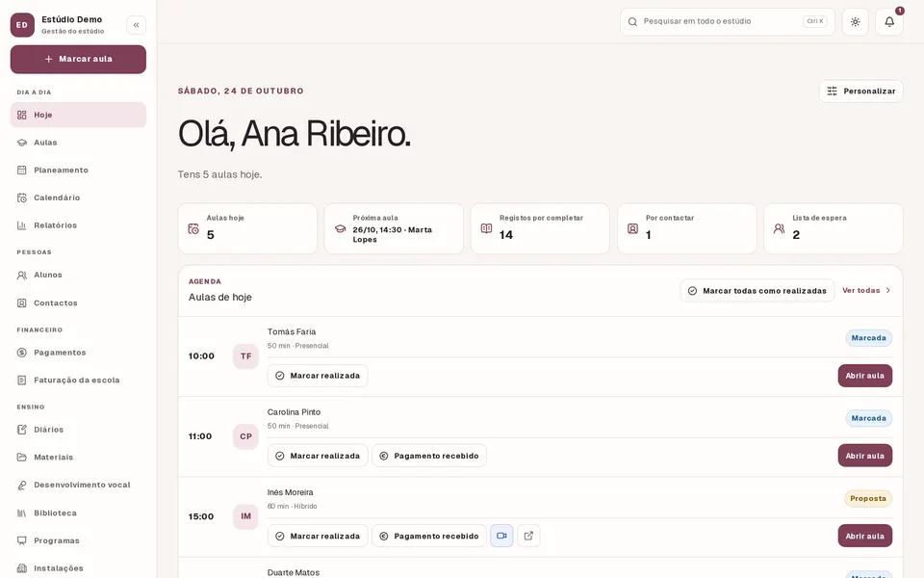
Task: Click the dollar coin icon beside Pagamentos
Action: pos(22,353)
